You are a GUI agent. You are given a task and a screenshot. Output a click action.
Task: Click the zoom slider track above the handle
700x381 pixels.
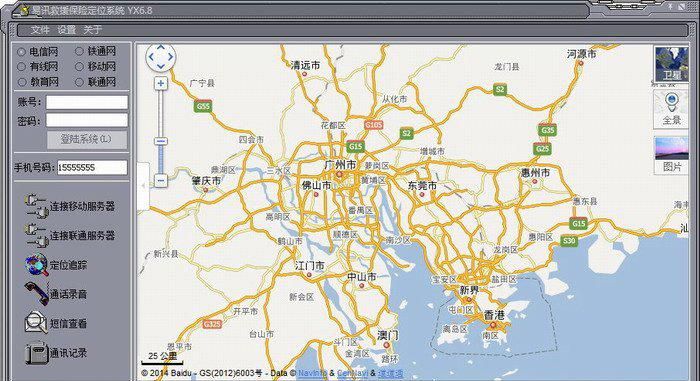161,113
